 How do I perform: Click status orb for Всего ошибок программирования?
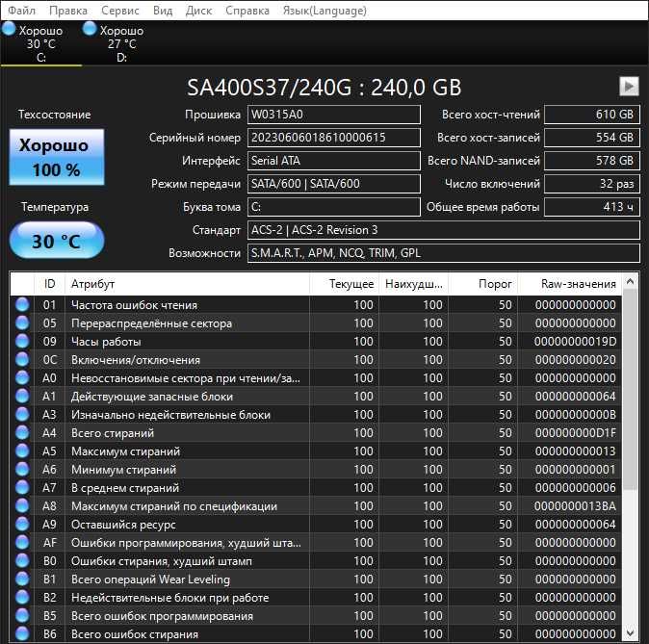click(x=22, y=615)
